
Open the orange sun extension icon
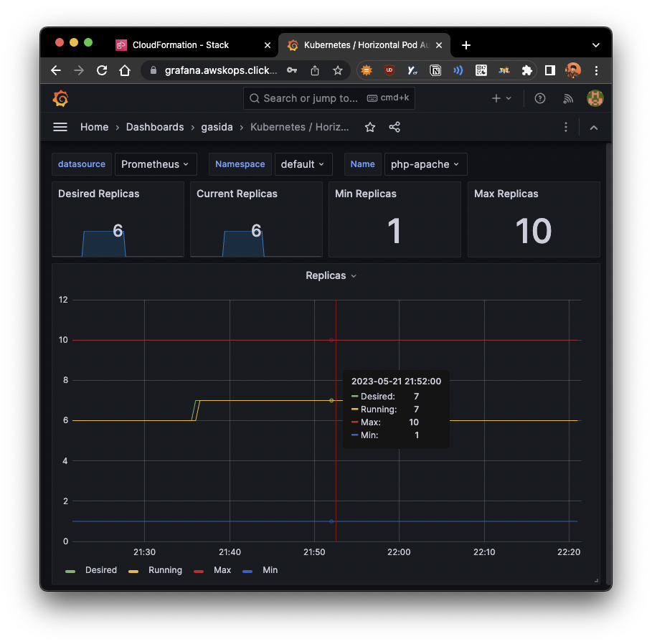point(367,70)
